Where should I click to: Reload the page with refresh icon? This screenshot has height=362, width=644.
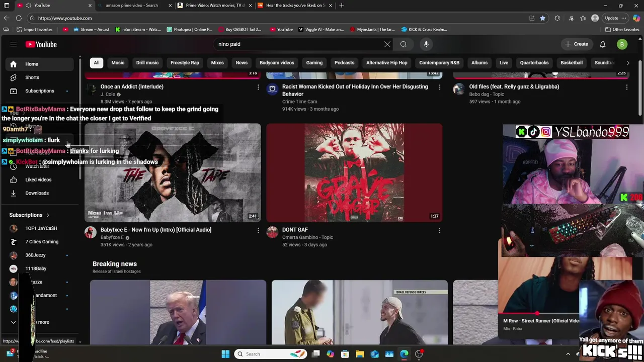coord(19,18)
